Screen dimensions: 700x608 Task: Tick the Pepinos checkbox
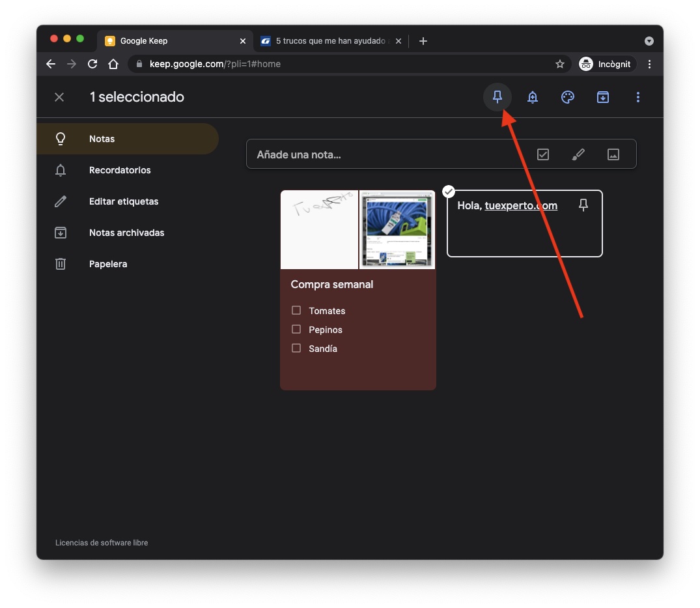(296, 329)
